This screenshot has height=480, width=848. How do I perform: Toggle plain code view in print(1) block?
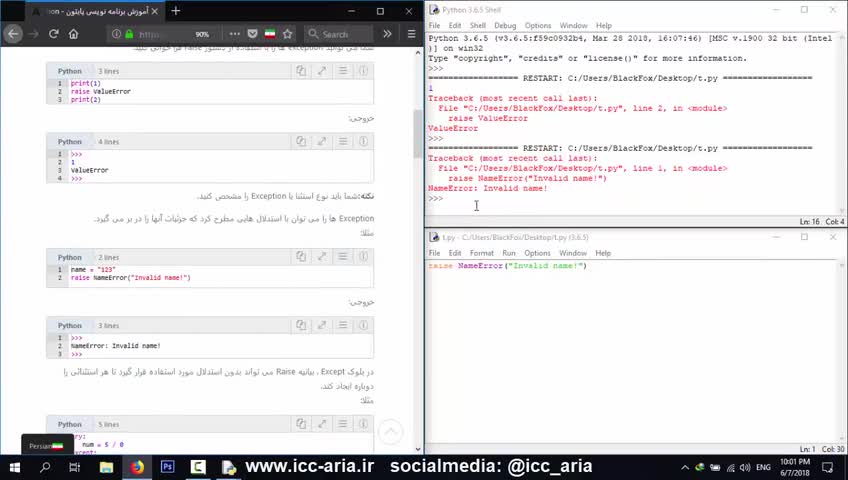pyautogui.click(x=343, y=71)
